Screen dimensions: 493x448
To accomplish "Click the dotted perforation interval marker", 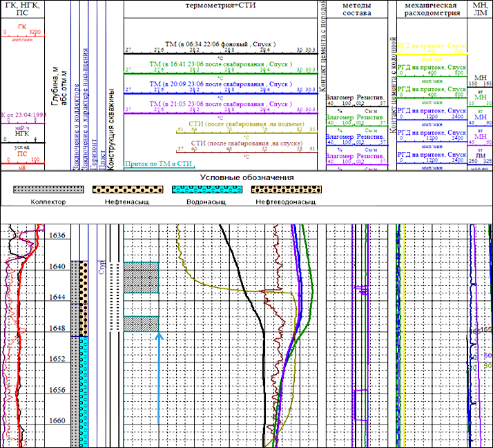I will pyautogui.click(x=116, y=297).
